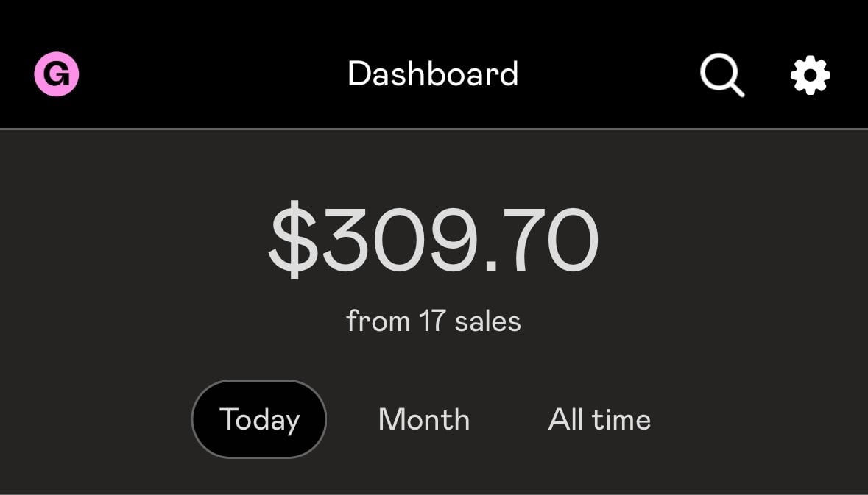Click the white magnifier icon
Viewport: 868px width, 495px height.
(x=721, y=75)
